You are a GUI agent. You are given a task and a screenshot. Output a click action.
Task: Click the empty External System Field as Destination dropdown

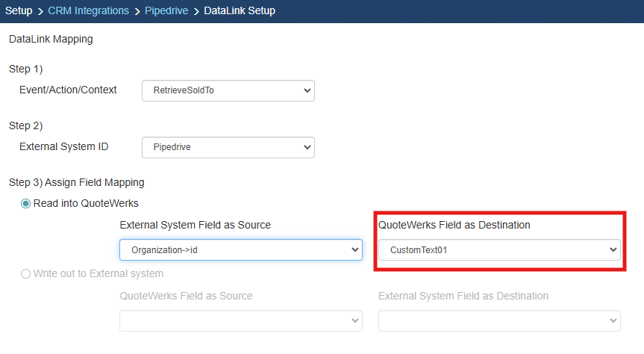coord(498,320)
